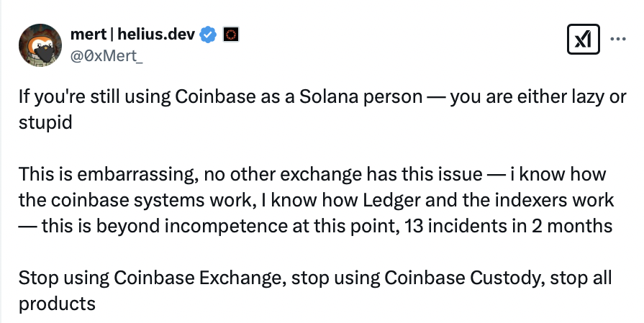Click the Grok explain-post icon
The height and width of the screenshot is (323, 644).
point(584,40)
